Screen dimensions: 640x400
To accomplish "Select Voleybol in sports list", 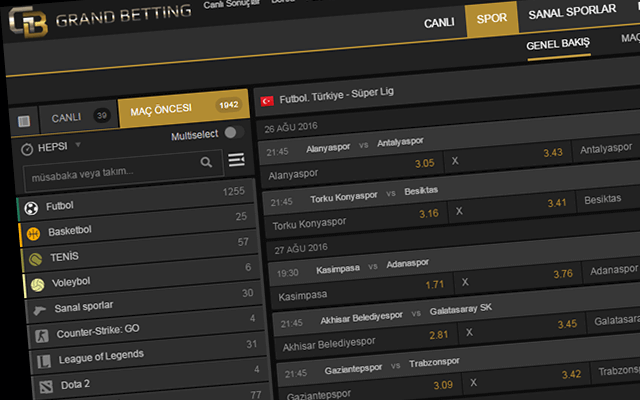I will point(143,276).
